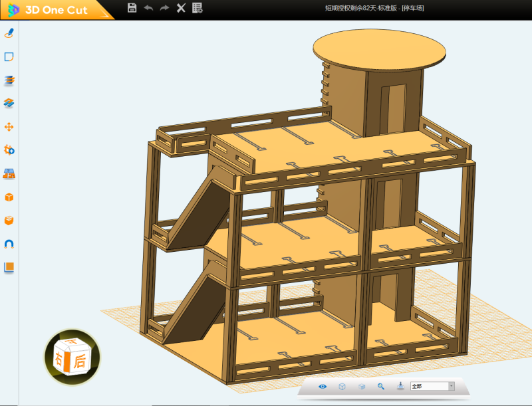Image resolution: width=532 pixels, height=406 pixels.
Task: Select the sketch drawing pen tool
Action: [x=9, y=33]
